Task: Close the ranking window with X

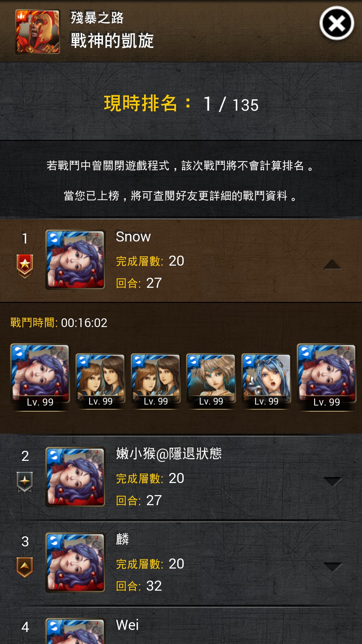Action: (x=337, y=23)
